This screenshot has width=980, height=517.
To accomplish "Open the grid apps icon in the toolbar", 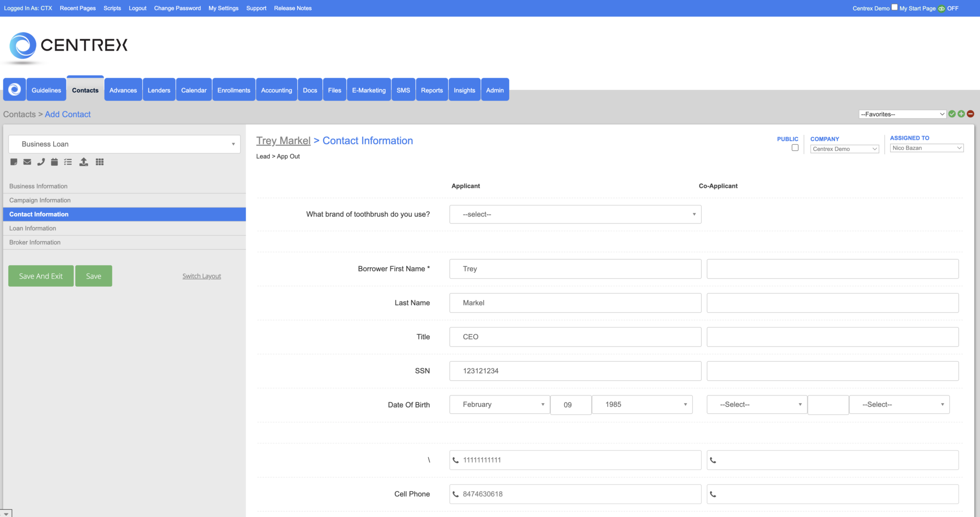I will click(100, 162).
